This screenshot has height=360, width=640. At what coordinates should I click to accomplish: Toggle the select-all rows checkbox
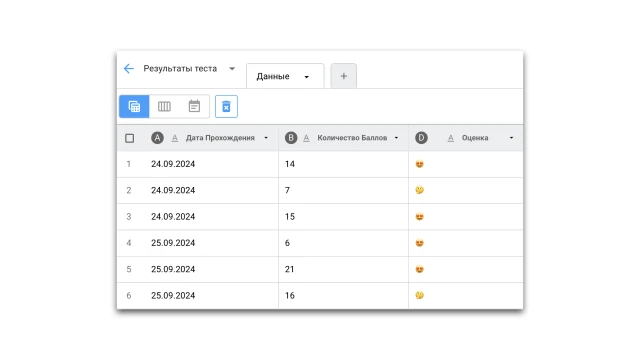[129, 138]
